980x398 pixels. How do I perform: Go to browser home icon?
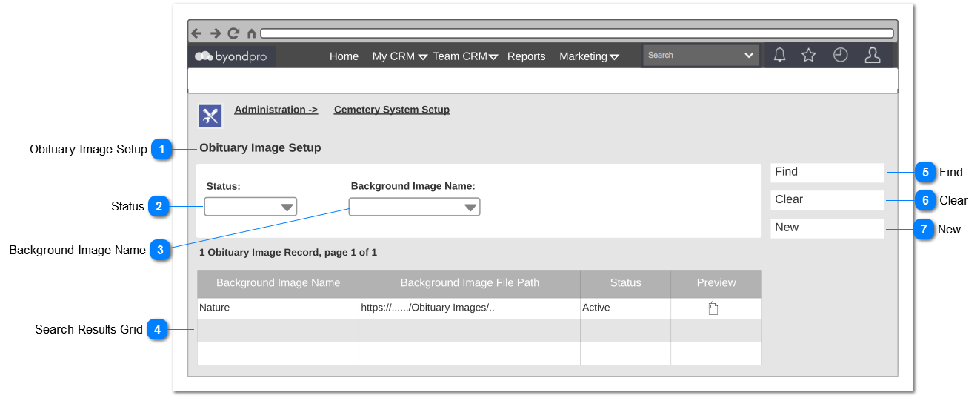[x=251, y=33]
